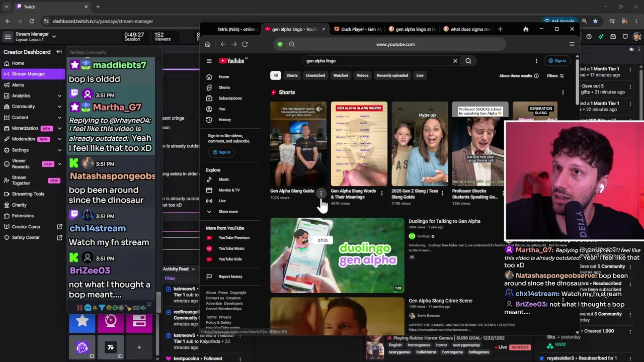Select the Live filter chip
The height and width of the screenshot is (362, 644).
[420, 75]
